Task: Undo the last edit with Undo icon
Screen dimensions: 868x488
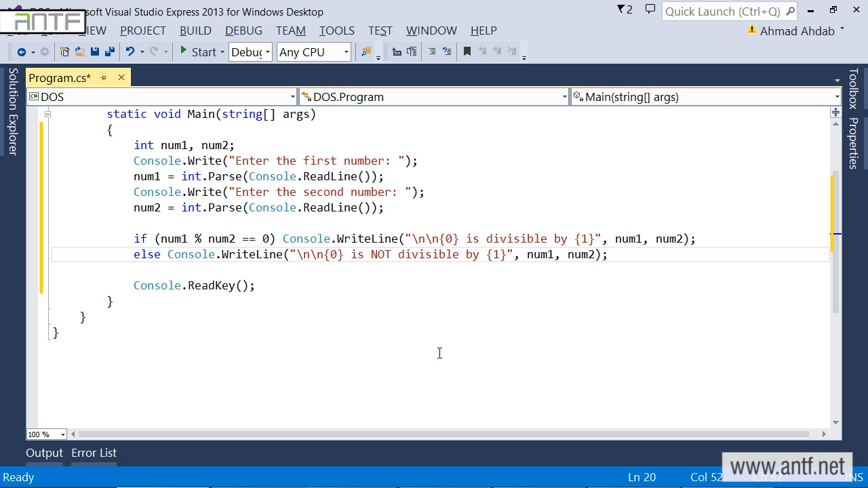Action: tap(130, 52)
